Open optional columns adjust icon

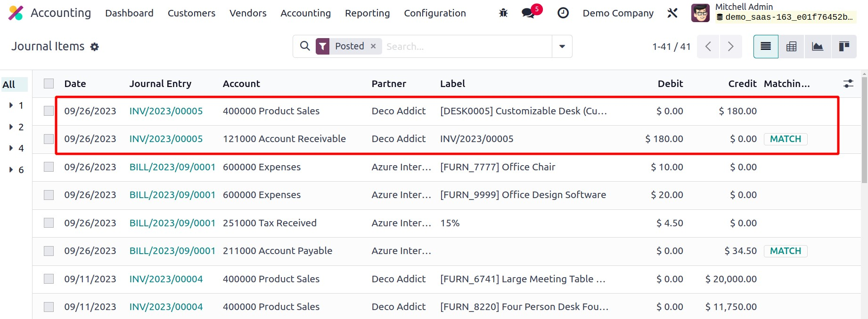[848, 84]
